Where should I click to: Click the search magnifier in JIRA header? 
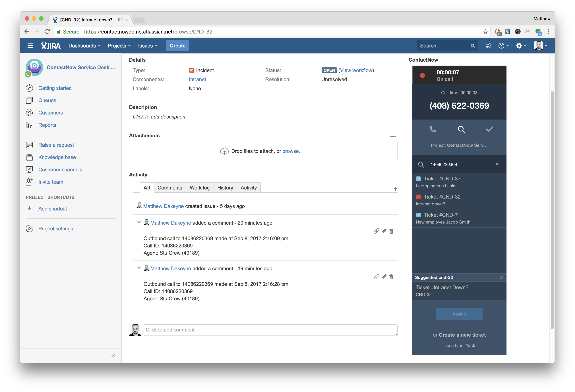tap(473, 46)
